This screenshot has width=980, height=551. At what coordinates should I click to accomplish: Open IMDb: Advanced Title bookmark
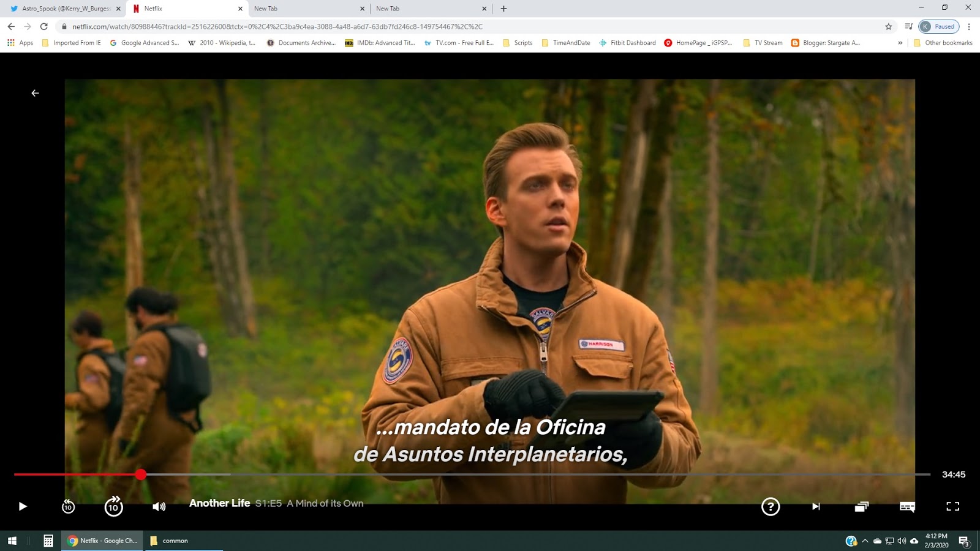click(x=380, y=43)
